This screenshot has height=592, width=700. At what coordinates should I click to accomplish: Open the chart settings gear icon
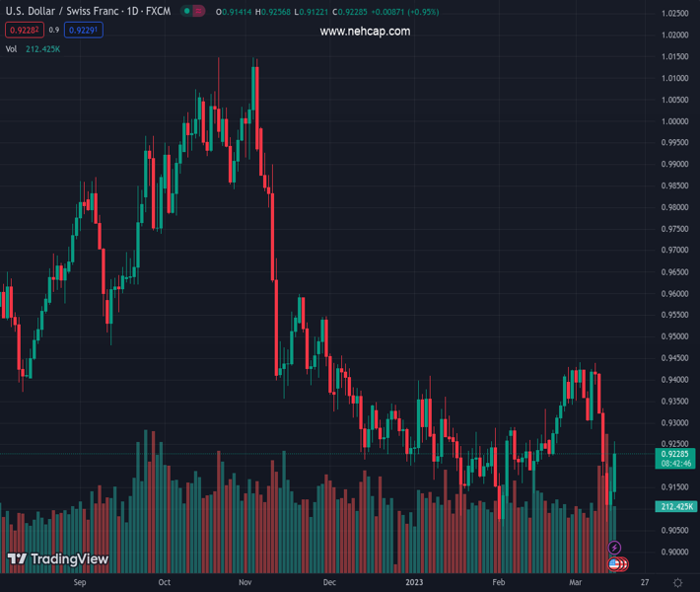click(677, 582)
